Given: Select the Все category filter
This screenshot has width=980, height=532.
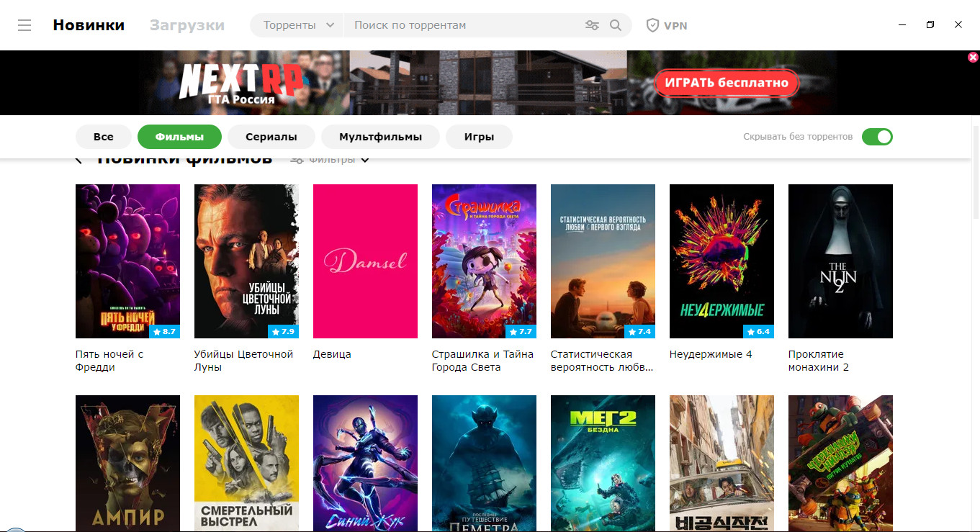Looking at the screenshot, I should click(x=104, y=137).
